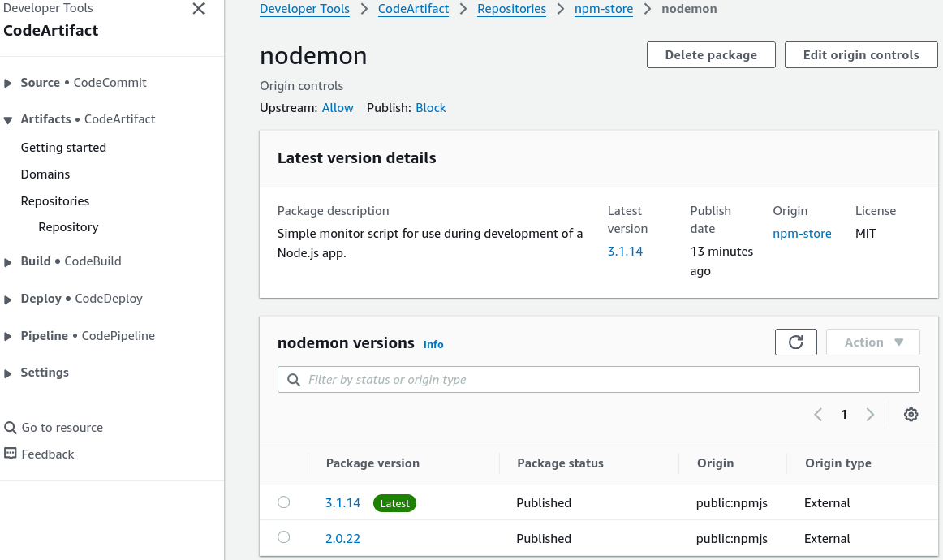Click public:npmjs origin in 3.1.14 row
The image size is (943, 560).
pyautogui.click(x=731, y=503)
